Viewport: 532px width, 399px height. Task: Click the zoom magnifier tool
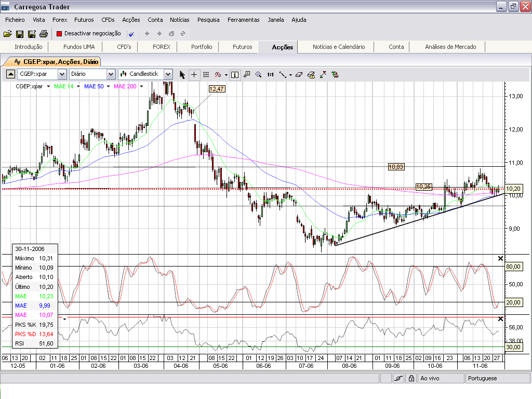[x=258, y=74]
